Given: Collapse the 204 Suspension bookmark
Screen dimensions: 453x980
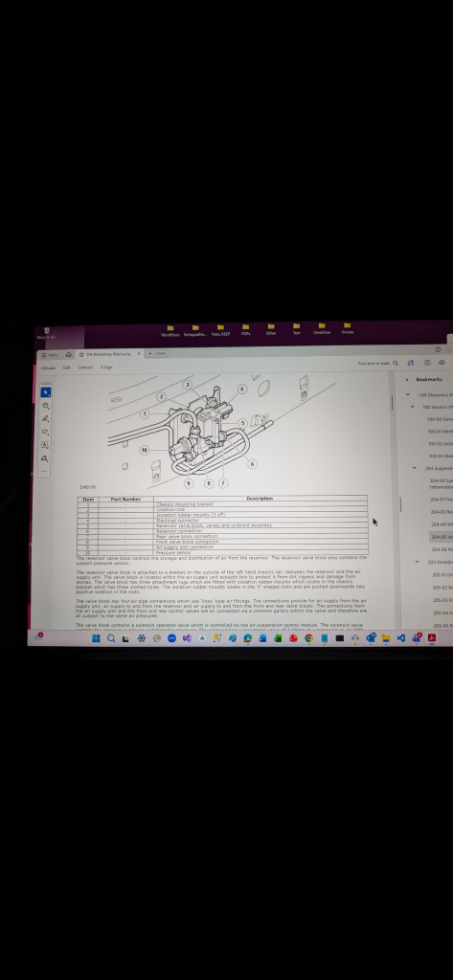Looking at the screenshot, I should pyautogui.click(x=414, y=467).
